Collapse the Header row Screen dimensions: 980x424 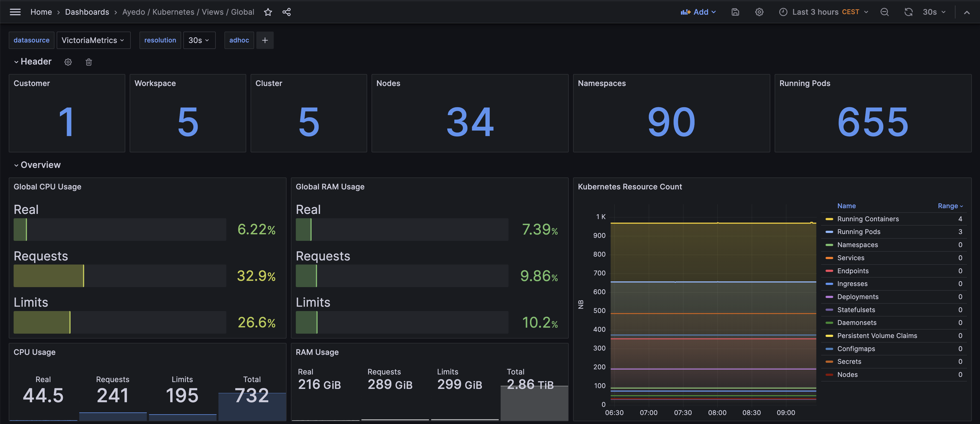point(33,62)
